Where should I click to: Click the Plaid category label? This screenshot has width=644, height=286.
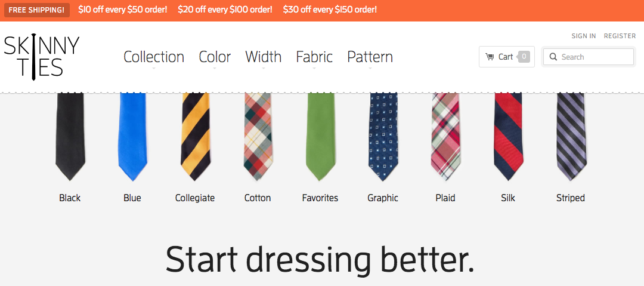pos(445,198)
